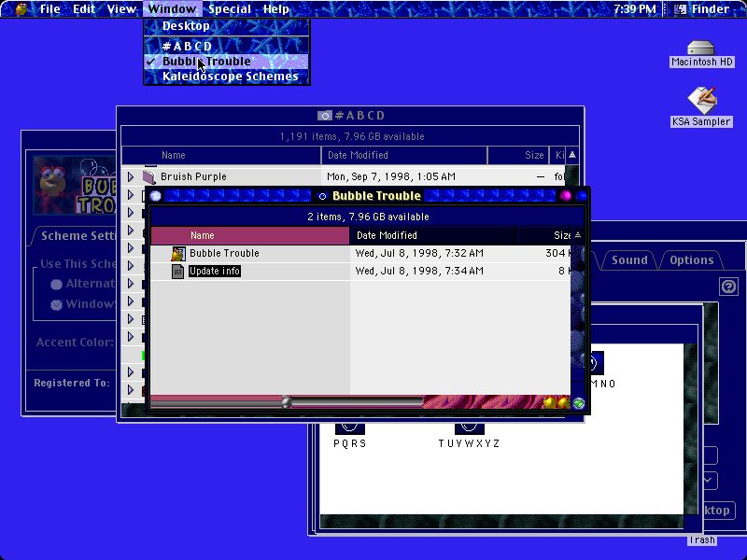Click the sort order triangle in the Bubble Trouble window header

[578, 235]
